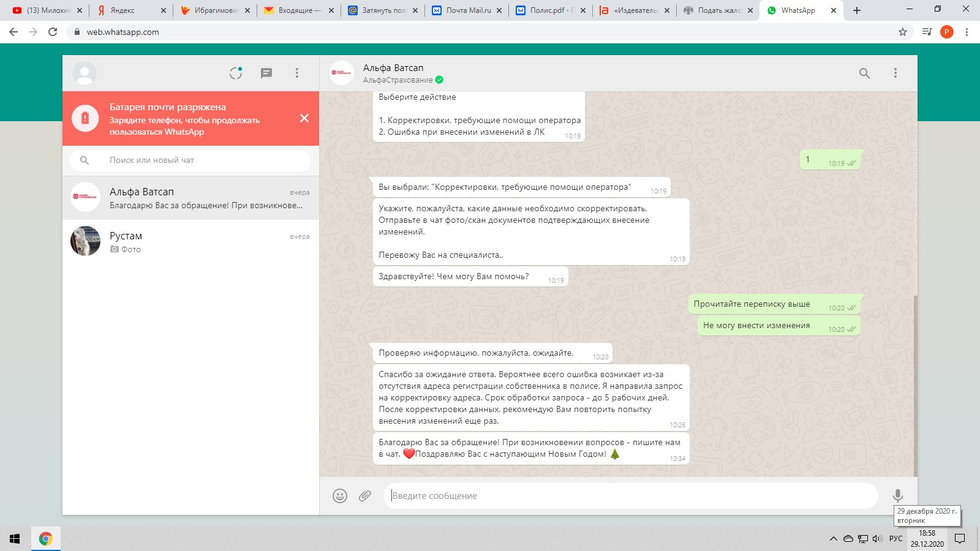Dismiss the low battery warning banner
Screen dimensions: 980x551
[304, 118]
